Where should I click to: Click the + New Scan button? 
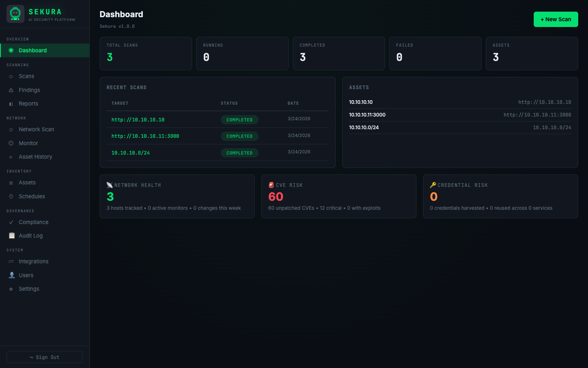point(556,19)
